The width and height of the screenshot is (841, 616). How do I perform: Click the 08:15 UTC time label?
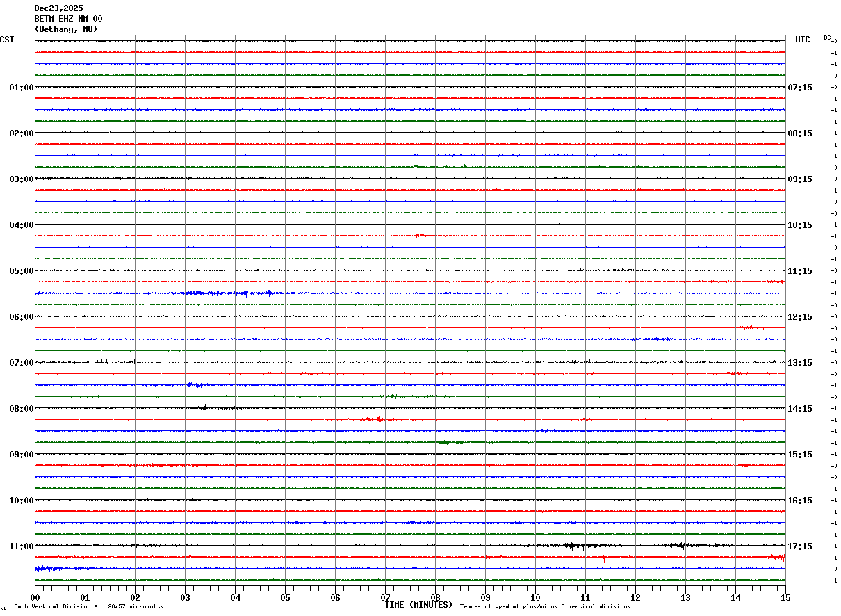[x=799, y=133]
